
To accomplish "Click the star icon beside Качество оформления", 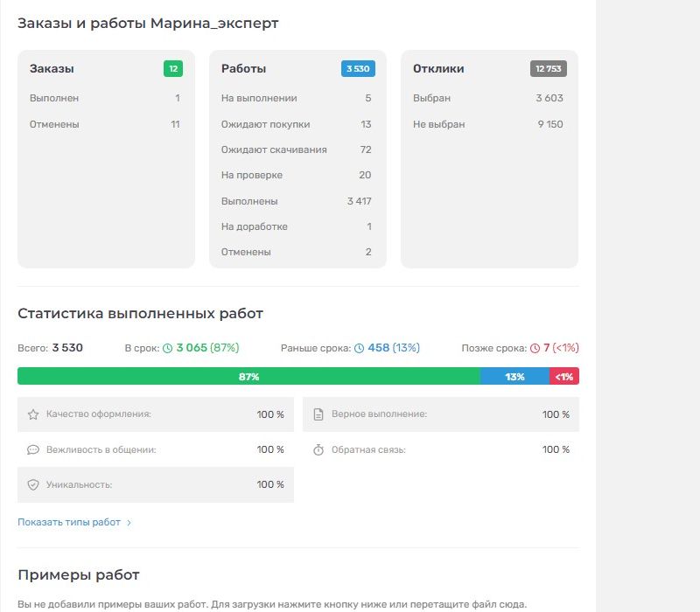I will tap(33, 414).
